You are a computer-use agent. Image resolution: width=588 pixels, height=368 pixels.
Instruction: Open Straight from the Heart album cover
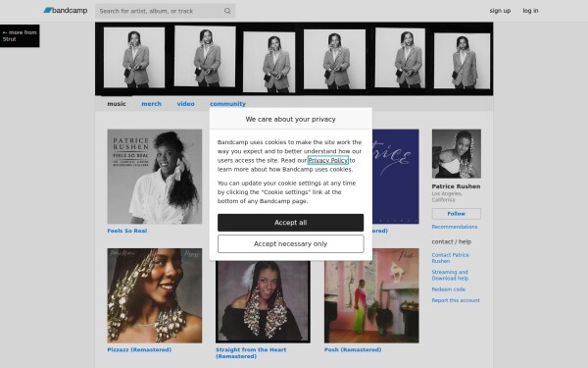[x=263, y=301]
